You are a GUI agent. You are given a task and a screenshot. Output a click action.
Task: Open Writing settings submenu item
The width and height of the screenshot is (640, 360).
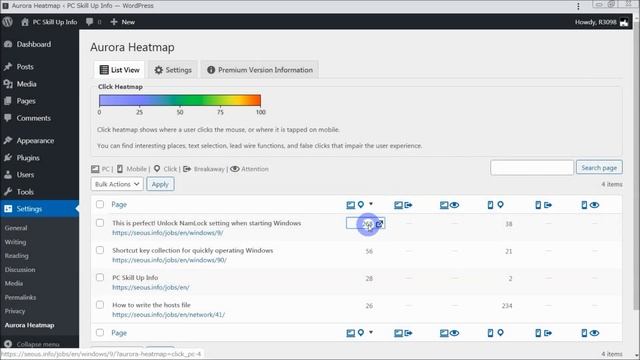click(16, 242)
